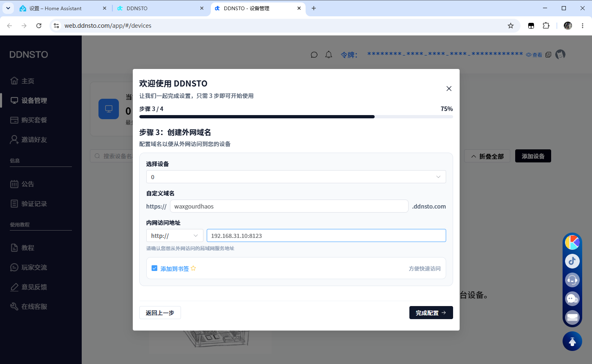Click the star icon beside 添加到书签
Screen dimensions: 592x364
pyautogui.click(x=194, y=268)
